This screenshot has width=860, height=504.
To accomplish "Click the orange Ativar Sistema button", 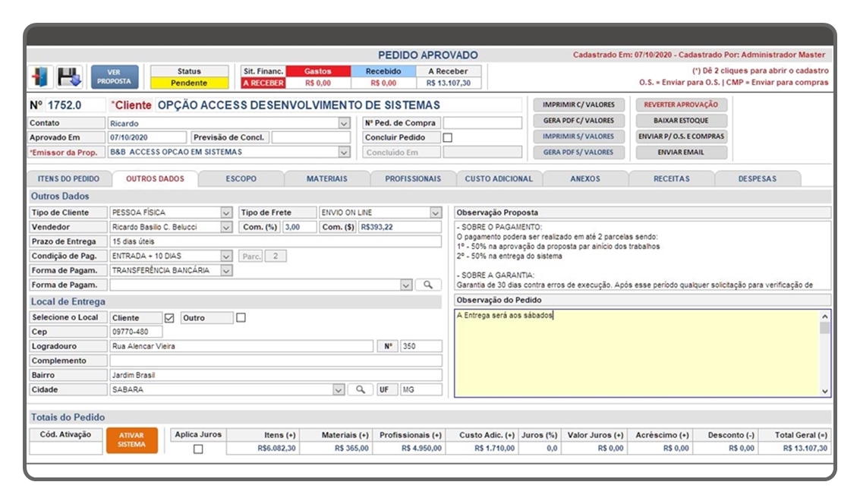I will (131, 440).
